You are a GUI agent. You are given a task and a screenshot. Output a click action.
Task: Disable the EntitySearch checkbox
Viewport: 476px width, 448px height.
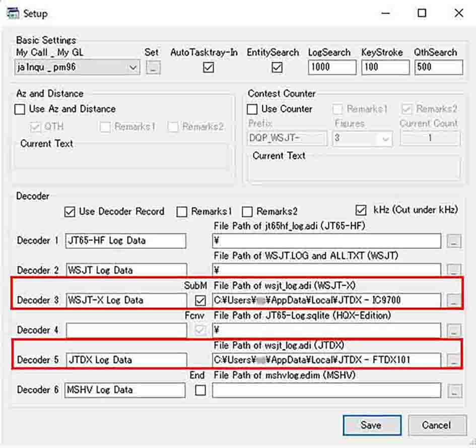(x=277, y=68)
